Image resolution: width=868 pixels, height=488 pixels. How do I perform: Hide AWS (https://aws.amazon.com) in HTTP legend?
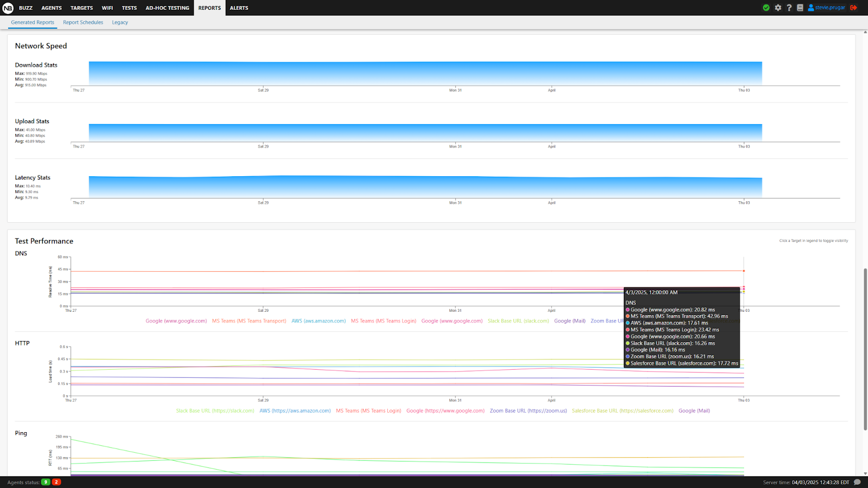pyautogui.click(x=295, y=411)
